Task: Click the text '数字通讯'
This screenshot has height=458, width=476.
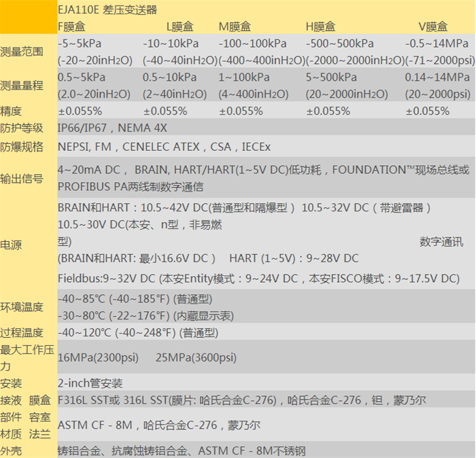Action: click(441, 242)
